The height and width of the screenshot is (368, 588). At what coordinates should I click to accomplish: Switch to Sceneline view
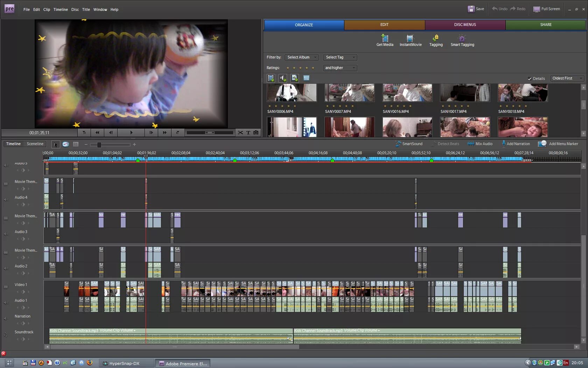(x=35, y=144)
